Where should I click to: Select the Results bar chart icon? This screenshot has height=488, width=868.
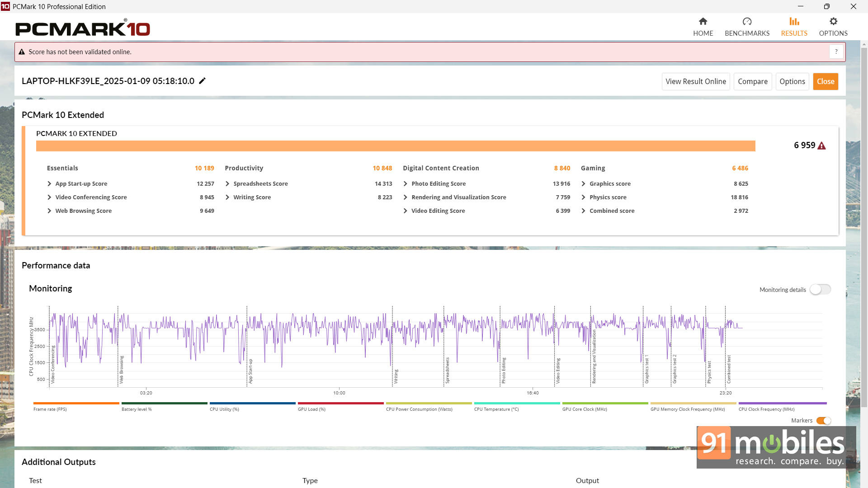pyautogui.click(x=794, y=21)
